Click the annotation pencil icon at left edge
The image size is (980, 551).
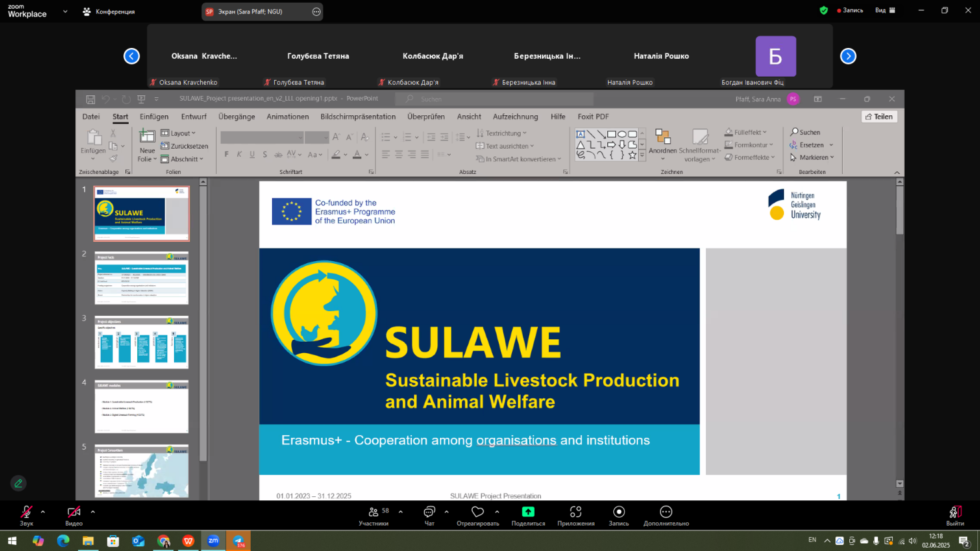pyautogui.click(x=19, y=484)
